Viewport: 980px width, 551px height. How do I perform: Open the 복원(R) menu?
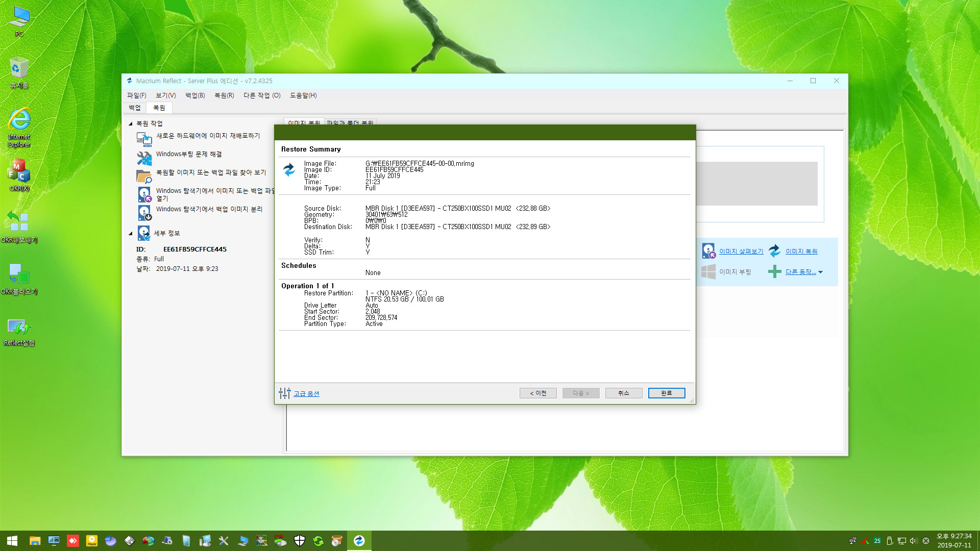click(x=224, y=95)
